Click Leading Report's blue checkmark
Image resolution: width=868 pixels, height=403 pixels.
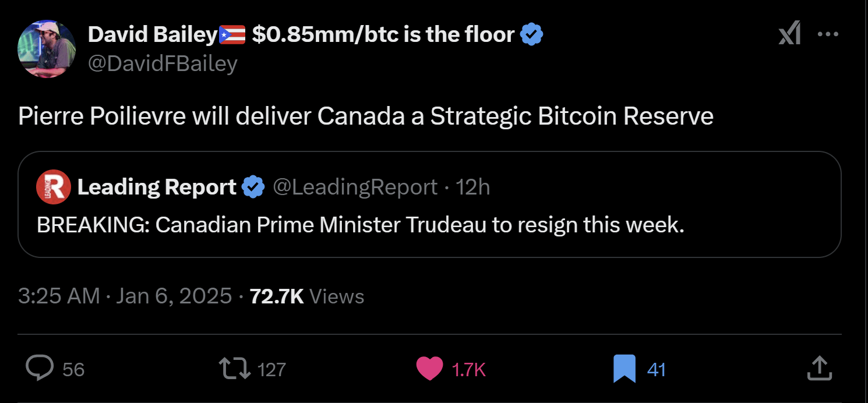point(253,186)
